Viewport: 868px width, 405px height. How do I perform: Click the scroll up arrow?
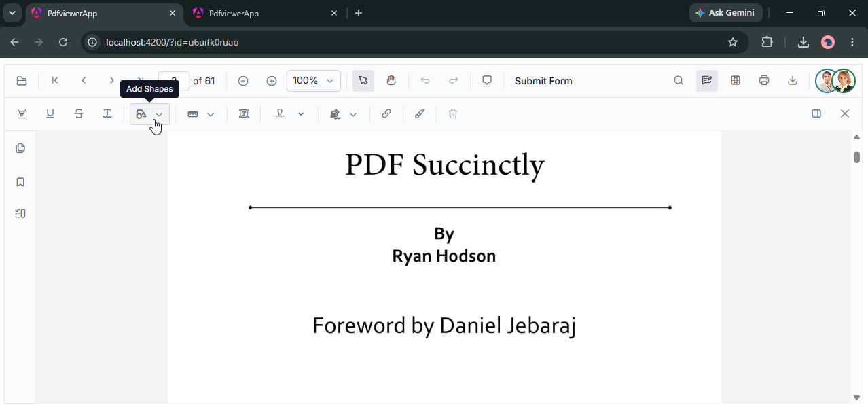[856, 137]
